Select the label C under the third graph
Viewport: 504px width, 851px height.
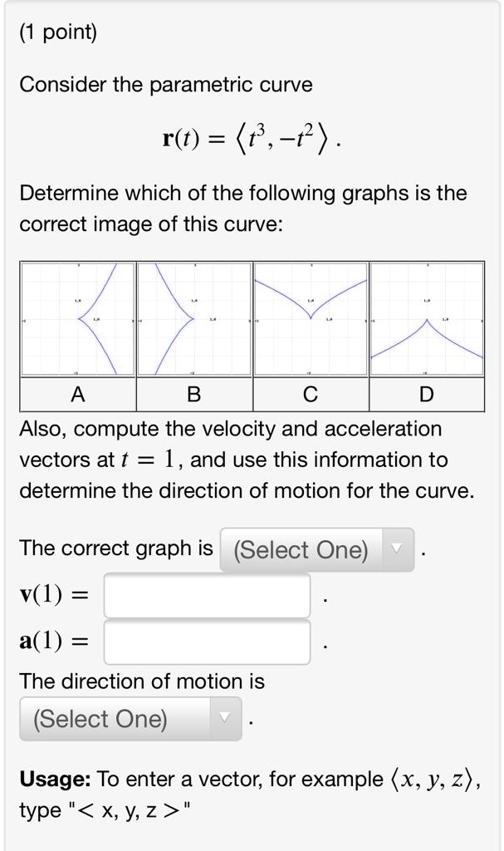(x=310, y=395)
